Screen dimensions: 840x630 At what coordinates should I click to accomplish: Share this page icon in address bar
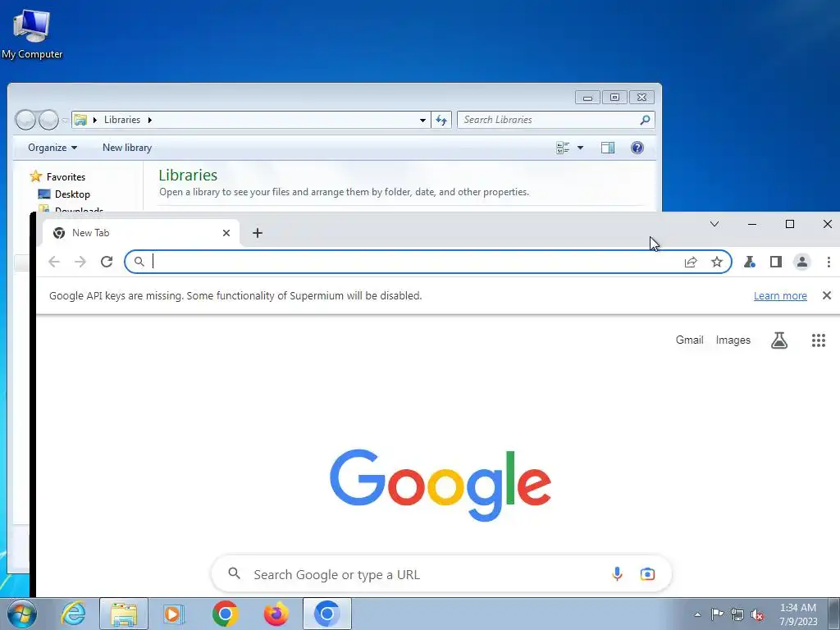[691, 262]
